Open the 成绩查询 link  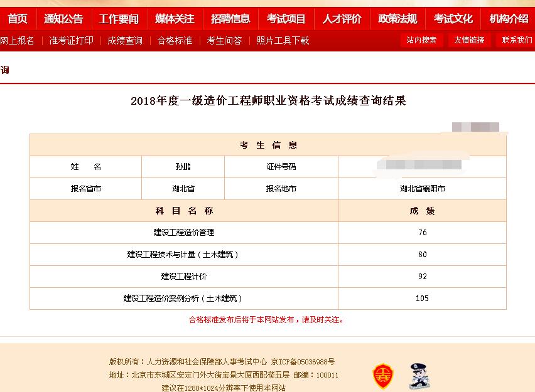125,41
